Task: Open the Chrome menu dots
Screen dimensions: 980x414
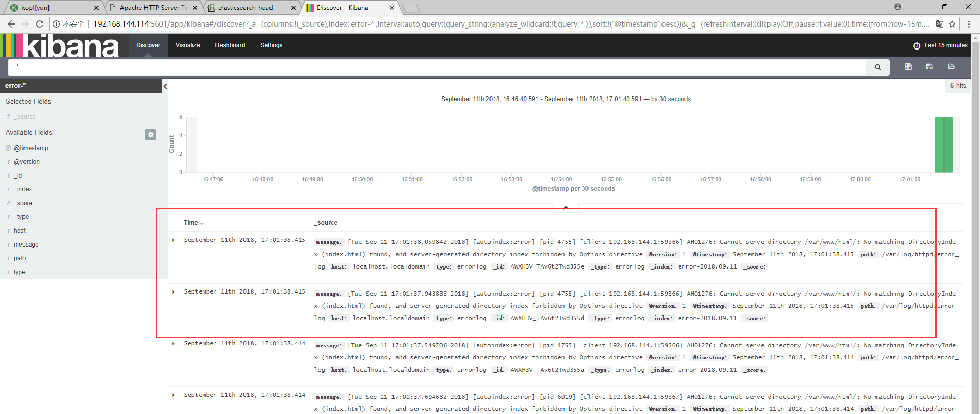Action: pos(969,24)
